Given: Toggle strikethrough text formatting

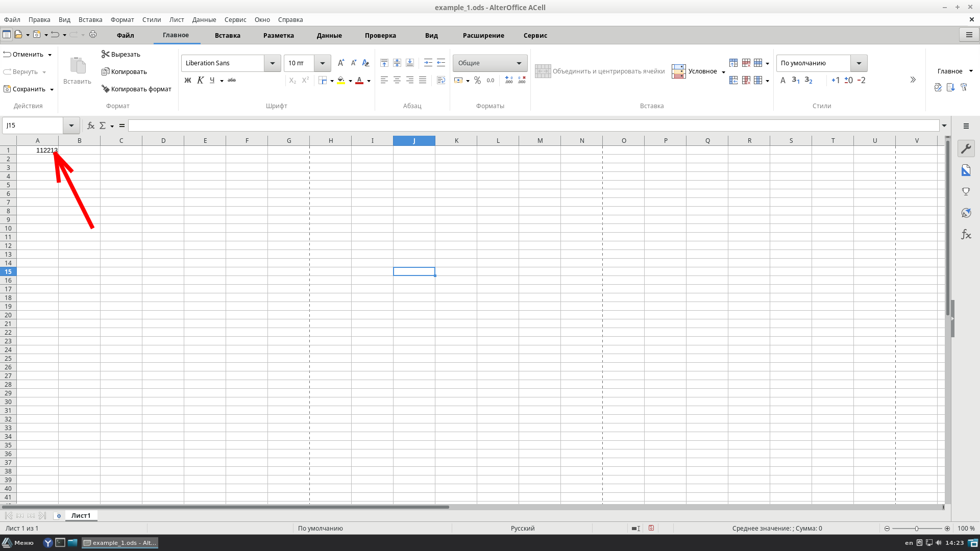Looking at the screenshot, I should coord(232,80).
